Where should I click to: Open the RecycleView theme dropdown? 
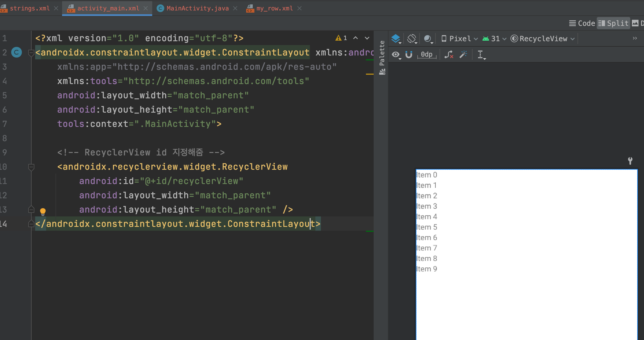(x=543, y=39)
